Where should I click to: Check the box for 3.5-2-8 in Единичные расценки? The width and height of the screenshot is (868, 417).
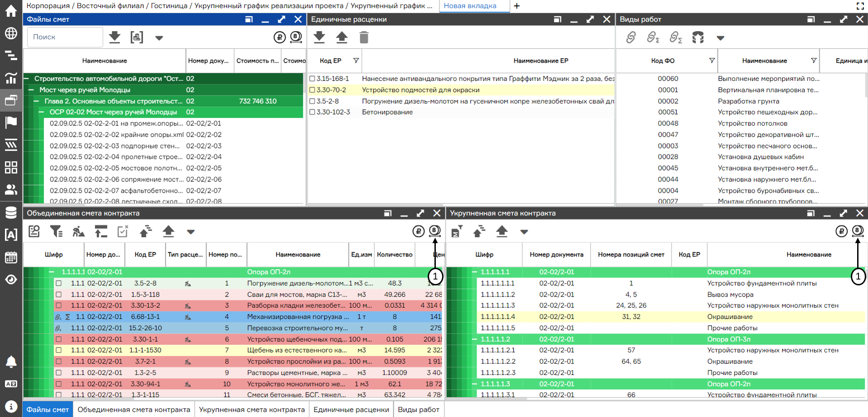click(312, 101)
